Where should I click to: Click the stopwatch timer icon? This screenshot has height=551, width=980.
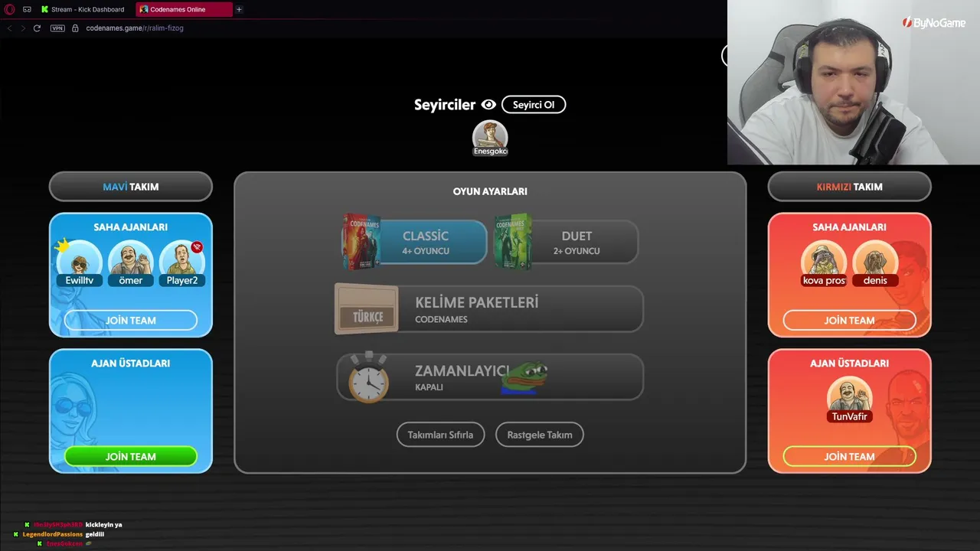coord(368,377)
